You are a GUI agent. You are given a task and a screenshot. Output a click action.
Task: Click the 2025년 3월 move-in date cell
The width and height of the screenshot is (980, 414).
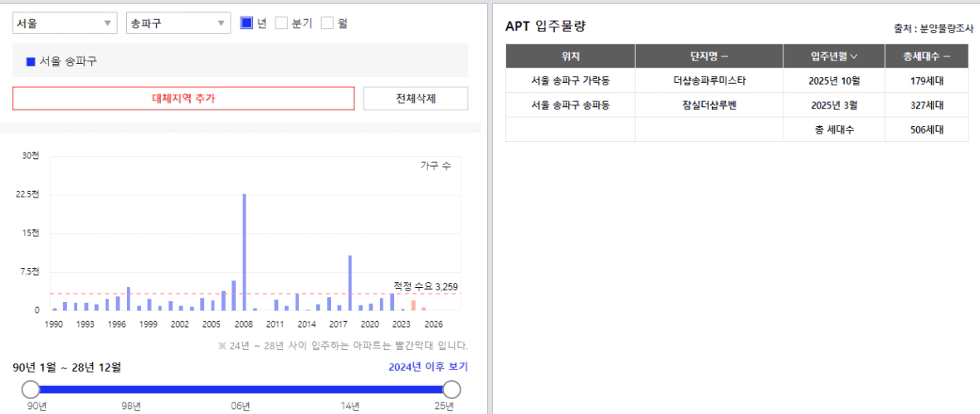click(x=834, y=105)
